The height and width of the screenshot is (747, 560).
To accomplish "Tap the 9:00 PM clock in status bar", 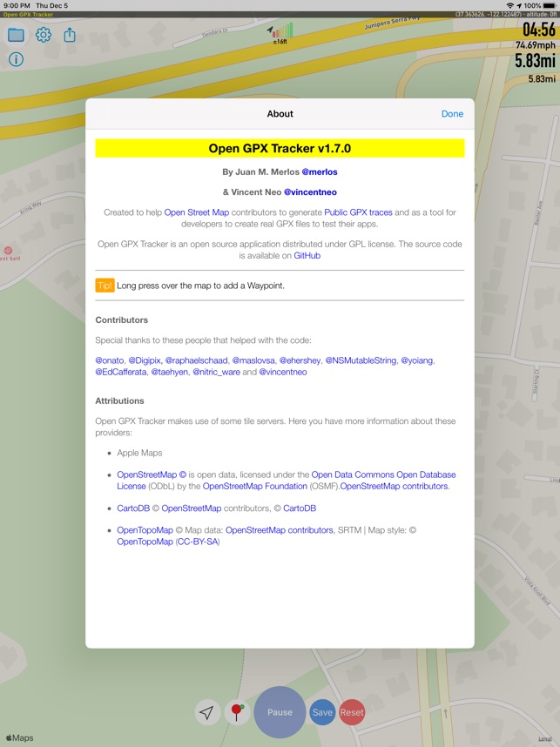I will click(x=17, y=6).
